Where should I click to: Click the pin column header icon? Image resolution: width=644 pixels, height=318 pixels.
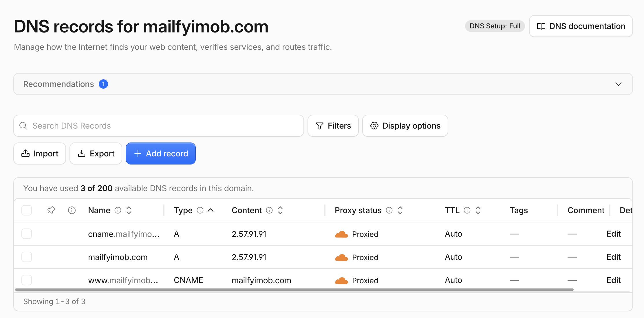pos(51,210)
